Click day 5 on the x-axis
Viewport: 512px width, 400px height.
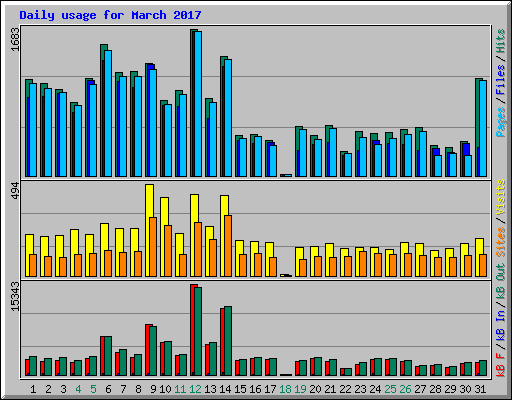(x=93, y=389)
